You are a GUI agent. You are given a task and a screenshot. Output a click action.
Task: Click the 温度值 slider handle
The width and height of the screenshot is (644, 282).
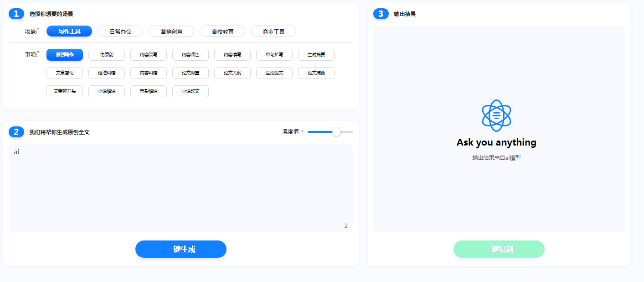(x=336, y=132)
